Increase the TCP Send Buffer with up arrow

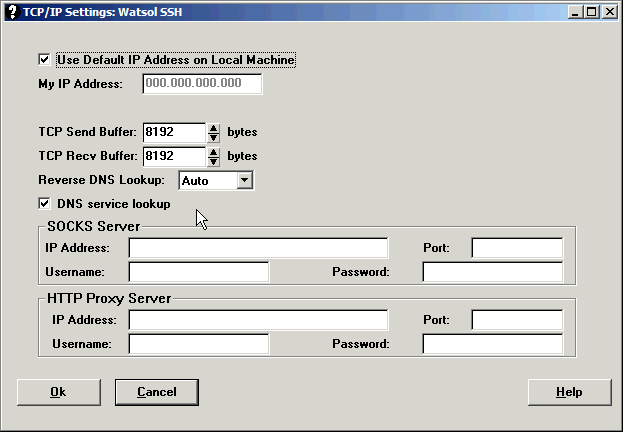[213, 127]
